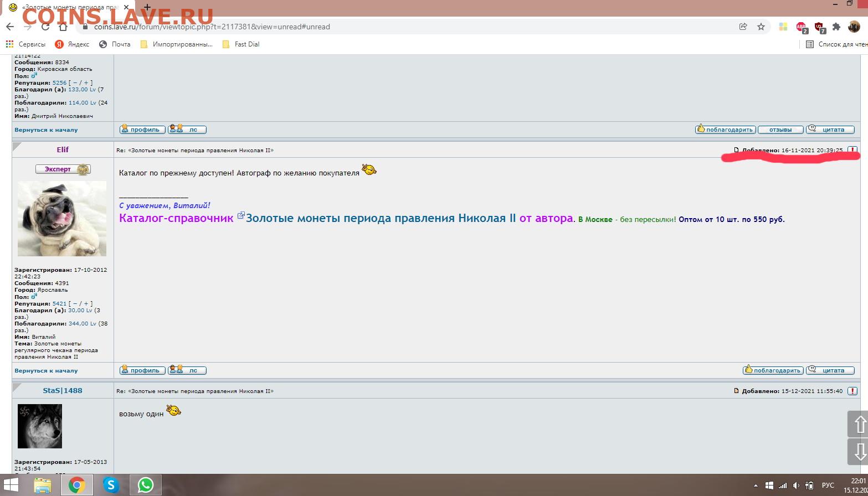
Task: Open reputation 5256 of the first user
Action: click(x=59, y=82)
